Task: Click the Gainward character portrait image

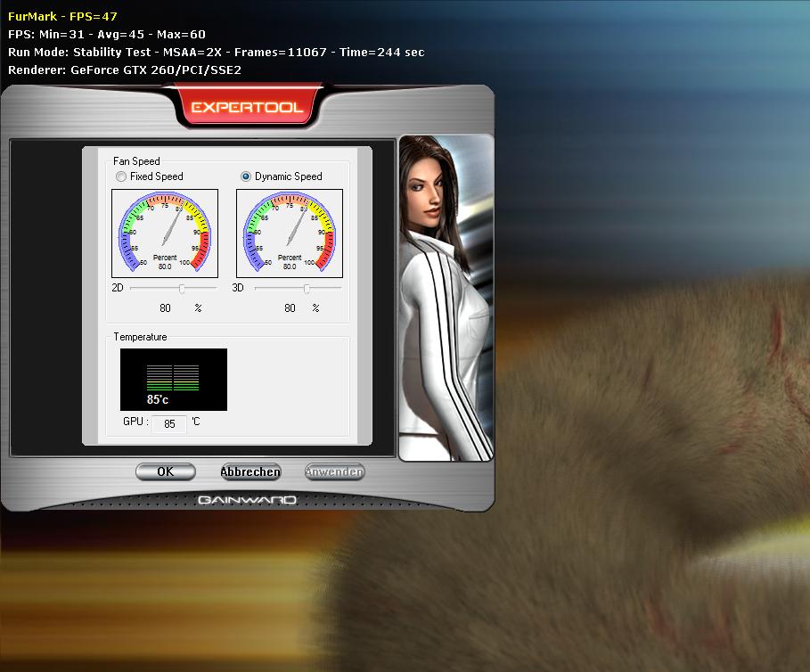Action: click(x=446, y=298)
